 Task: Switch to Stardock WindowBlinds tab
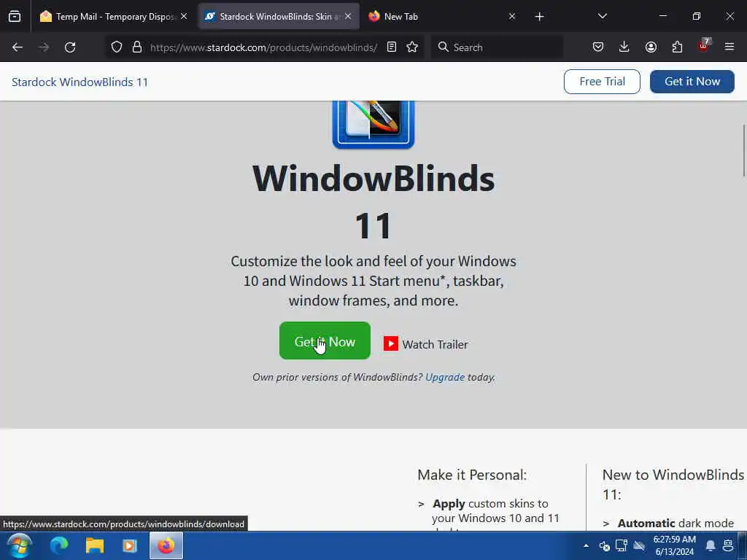point(279,17)
